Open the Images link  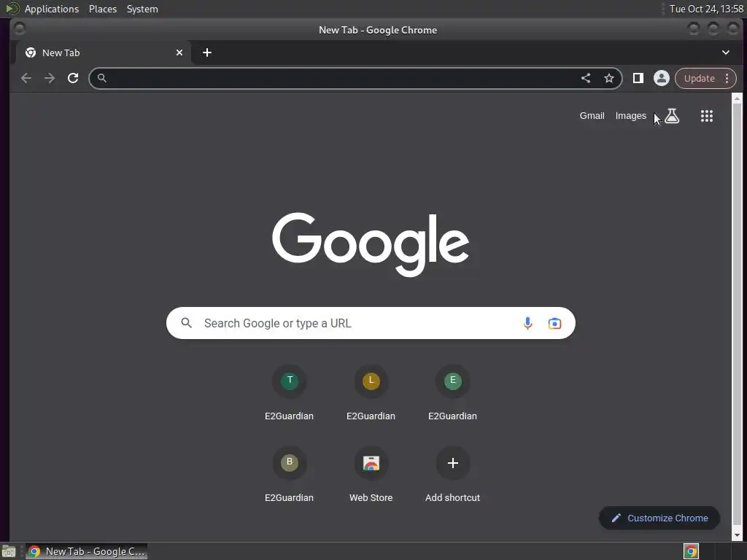click(631, 116)
